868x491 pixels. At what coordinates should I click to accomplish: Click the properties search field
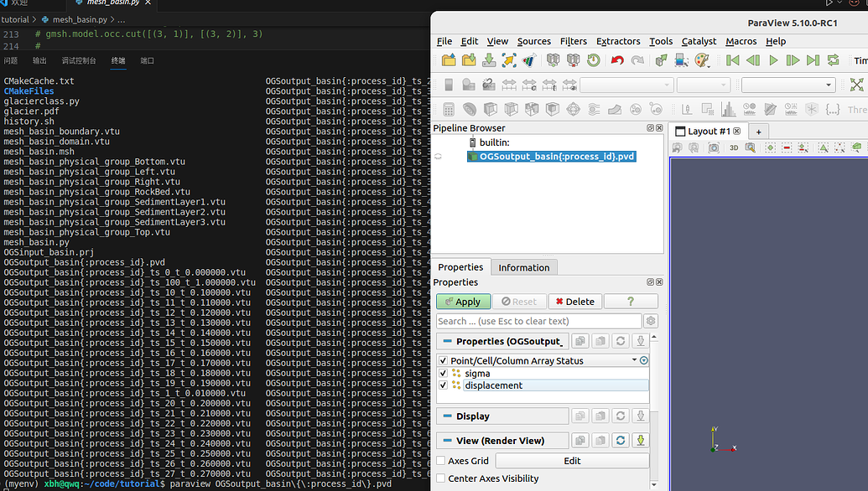coord(538,321)
